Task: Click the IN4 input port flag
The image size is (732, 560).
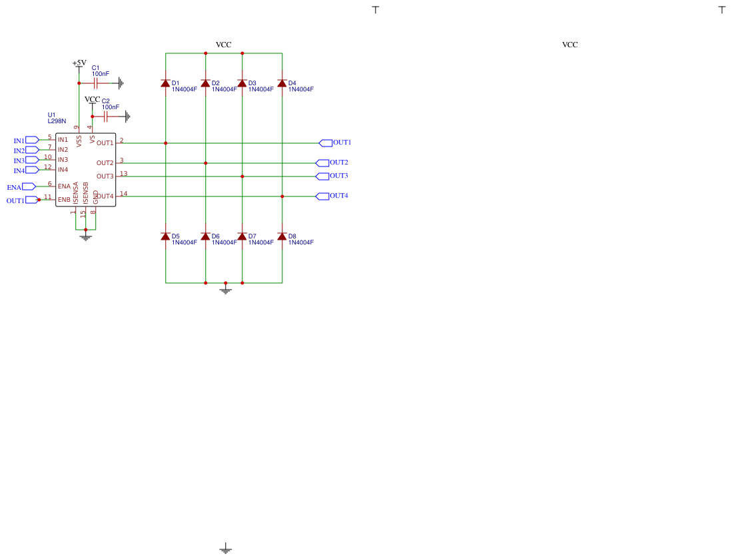Action: [32, 170]
